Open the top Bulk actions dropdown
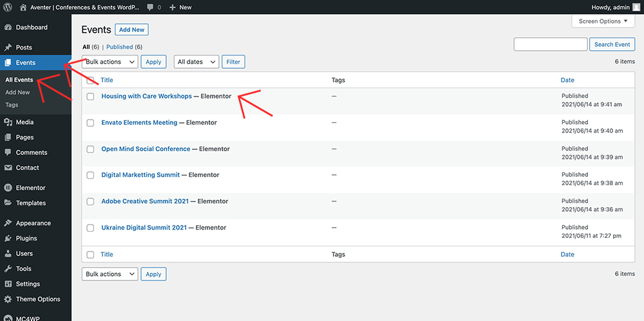The height and width of the screenshot is (321, 644). pos(110,62)
